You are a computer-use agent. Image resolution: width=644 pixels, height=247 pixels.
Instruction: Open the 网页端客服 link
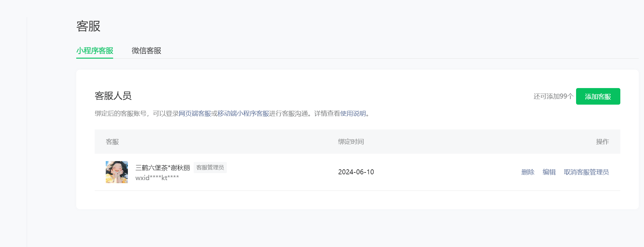(x=195, y=114)
